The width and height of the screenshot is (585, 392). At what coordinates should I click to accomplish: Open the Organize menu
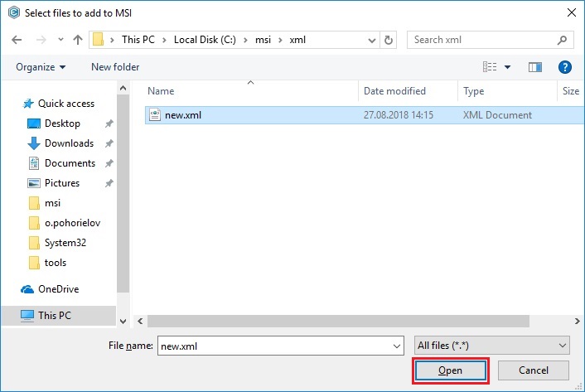click(41, 67)
